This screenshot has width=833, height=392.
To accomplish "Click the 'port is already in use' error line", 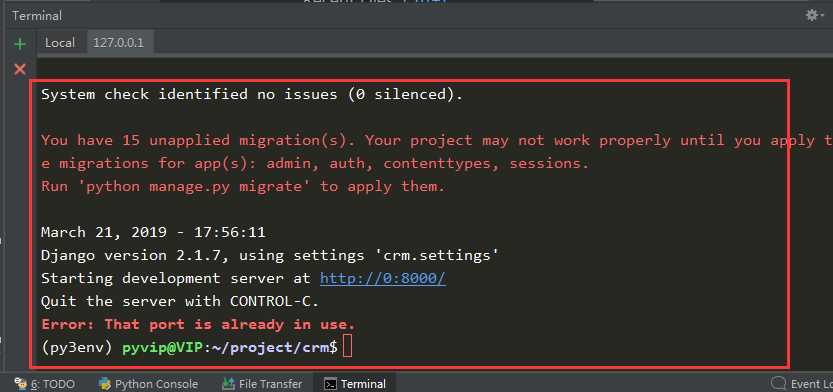I will pos(198,324).
